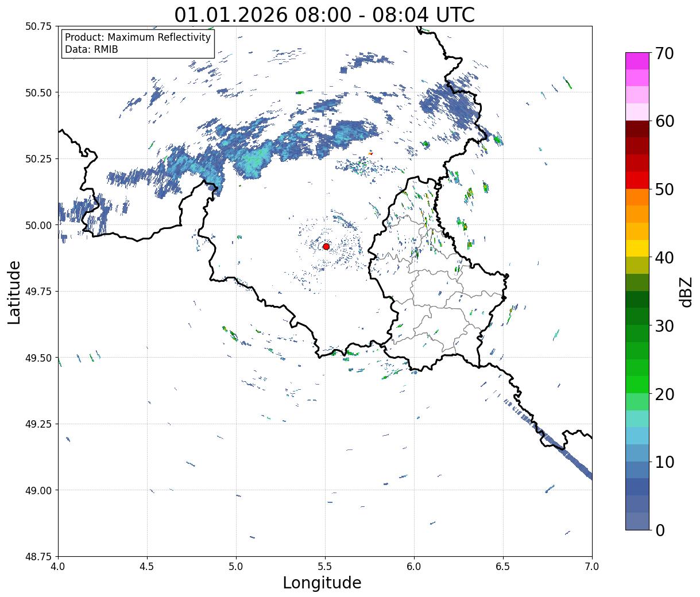Click the yellow colorbar swatch just above 40
Screen dimensions: 700x597
(637, 249)
